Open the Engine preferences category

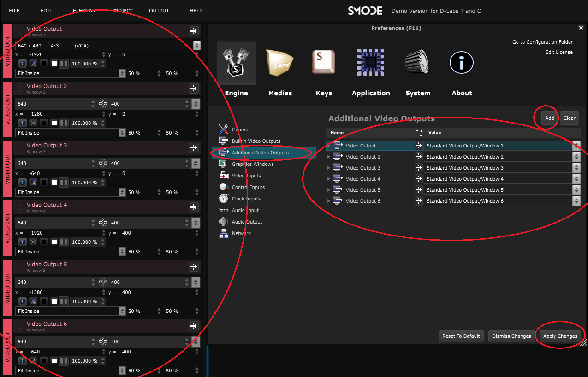236,69
